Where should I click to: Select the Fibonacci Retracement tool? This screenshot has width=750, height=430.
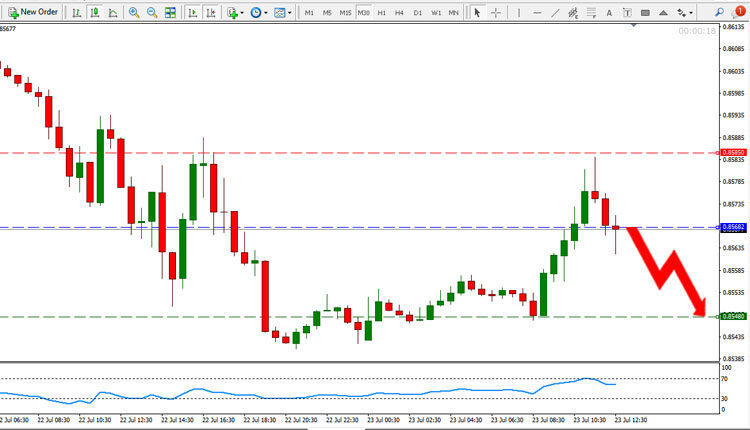click(x=591, y=13)
